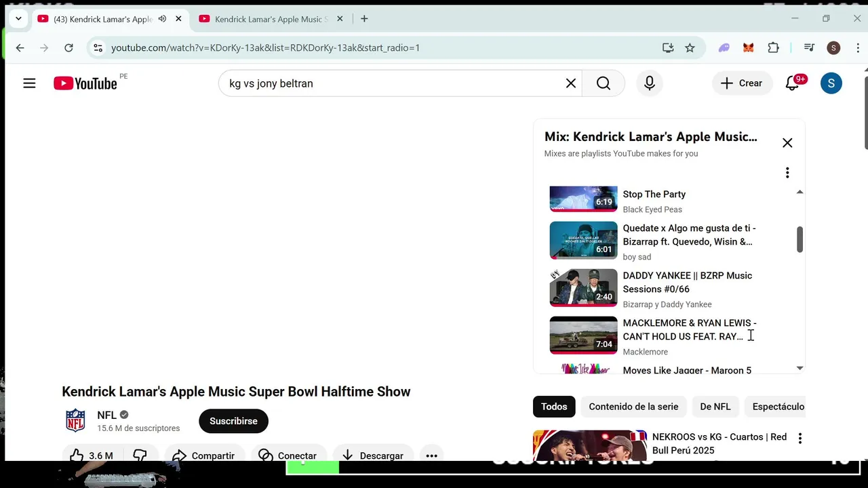Screen dimensions: 868x488
Task: Open Moves Like Jagger playlist item
Action: pos(687,370)
